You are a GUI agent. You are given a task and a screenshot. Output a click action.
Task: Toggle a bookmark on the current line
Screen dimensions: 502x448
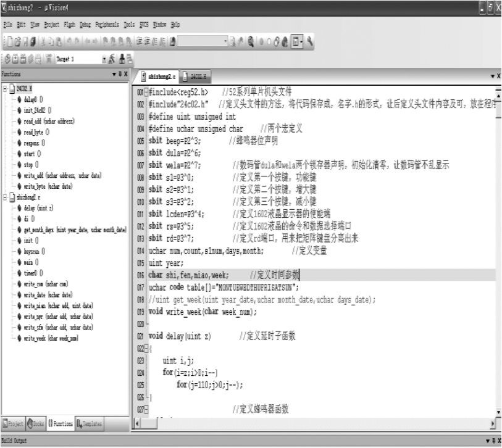pos(106,41)
